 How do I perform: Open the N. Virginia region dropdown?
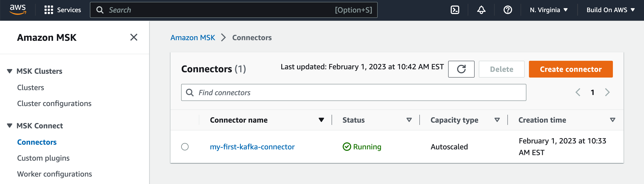(x=549, y=10)
